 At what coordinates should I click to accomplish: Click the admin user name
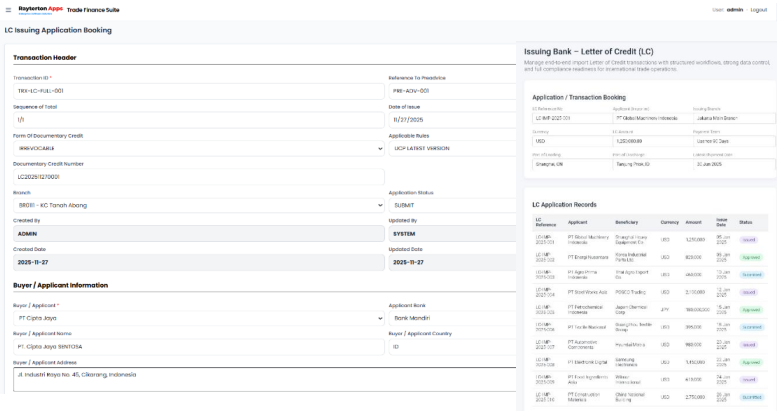click(734, 10)
